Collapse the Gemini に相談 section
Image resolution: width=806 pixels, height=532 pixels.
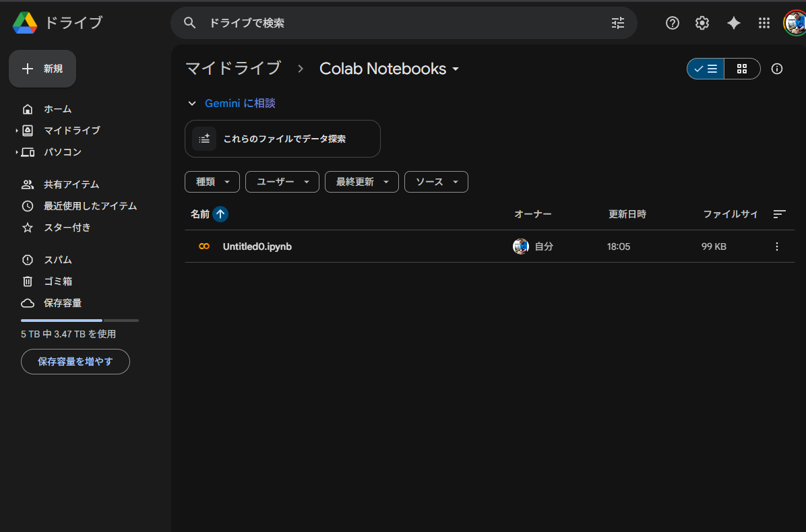tap(192, 103)
